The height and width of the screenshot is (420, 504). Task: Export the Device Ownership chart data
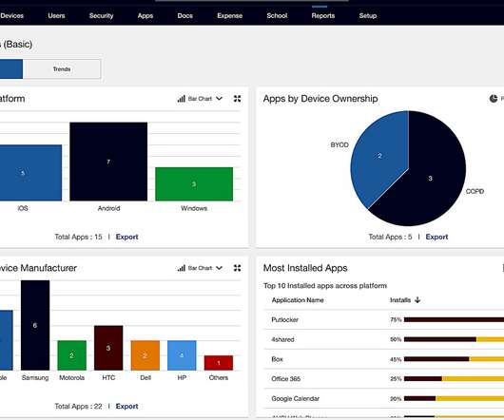coord(436,237)
